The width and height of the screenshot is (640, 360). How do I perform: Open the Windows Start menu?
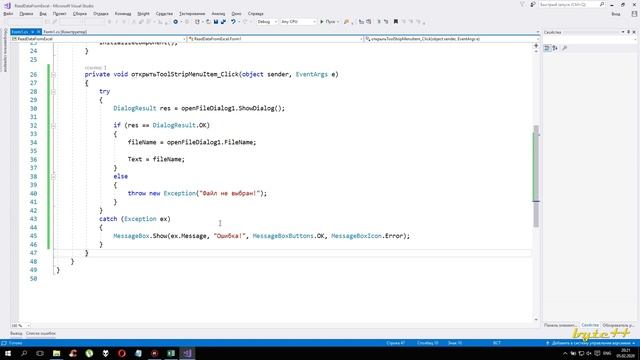8,353
